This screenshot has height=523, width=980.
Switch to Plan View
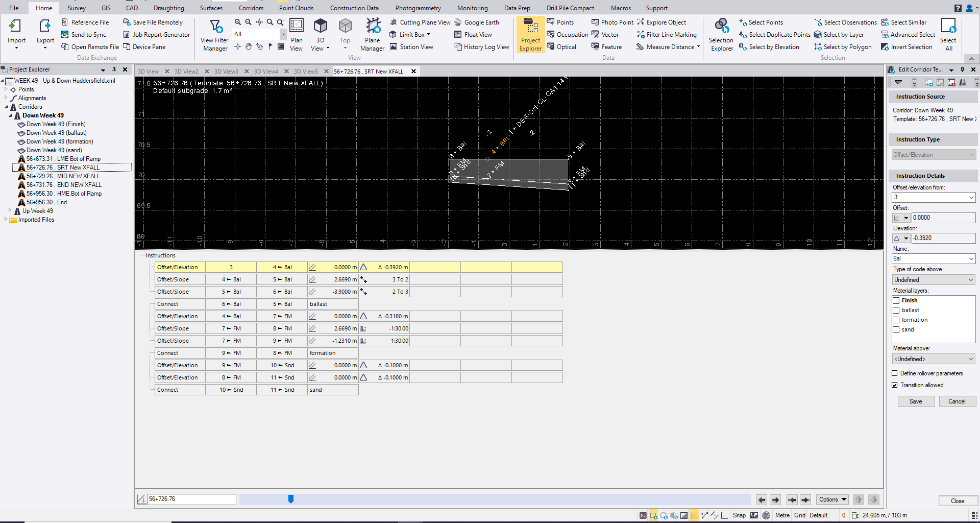coord(296,35)
